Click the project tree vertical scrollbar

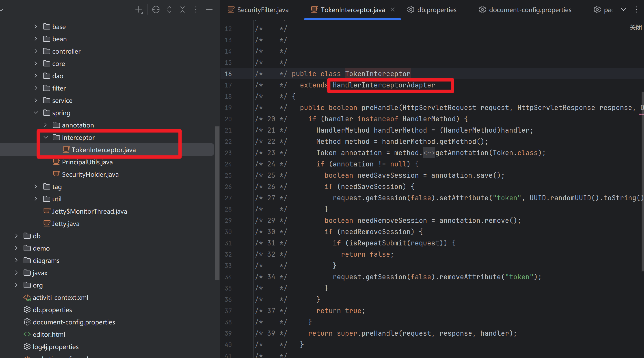tap(217, 203)
